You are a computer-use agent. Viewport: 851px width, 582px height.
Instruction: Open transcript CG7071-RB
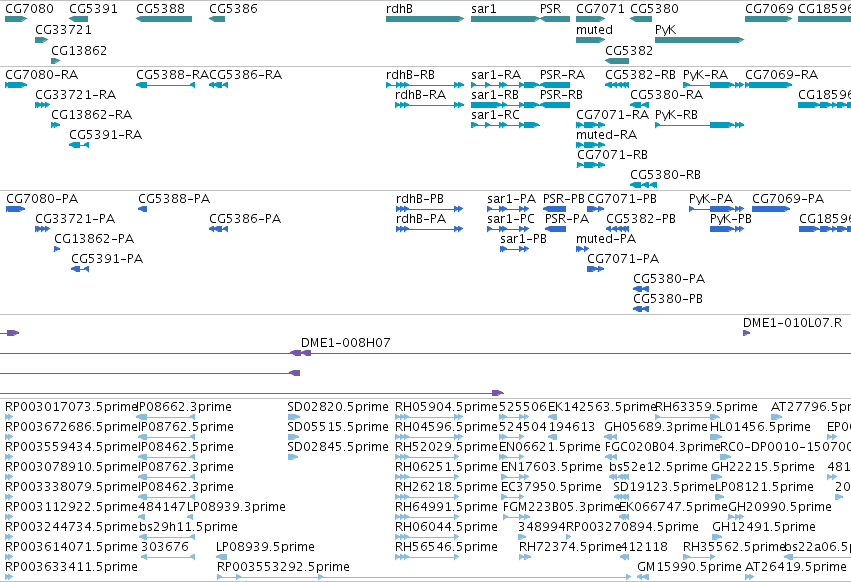[612, 155]
